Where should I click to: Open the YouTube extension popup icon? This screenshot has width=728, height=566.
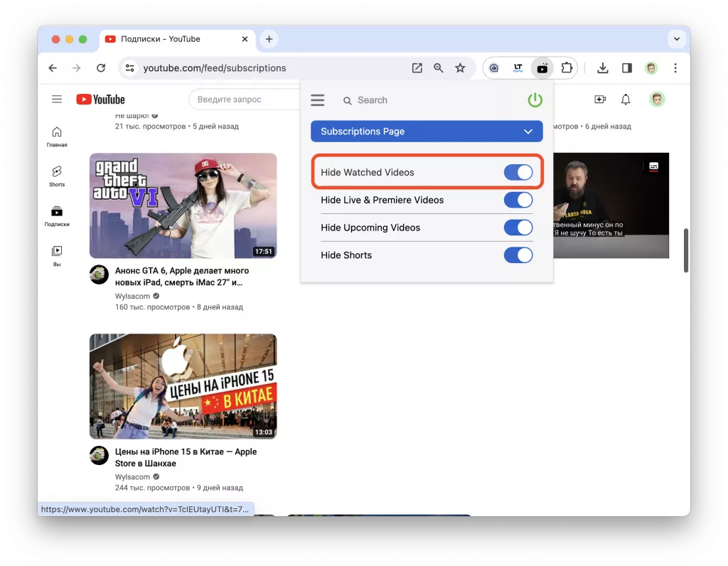click(x=542, y=68)
